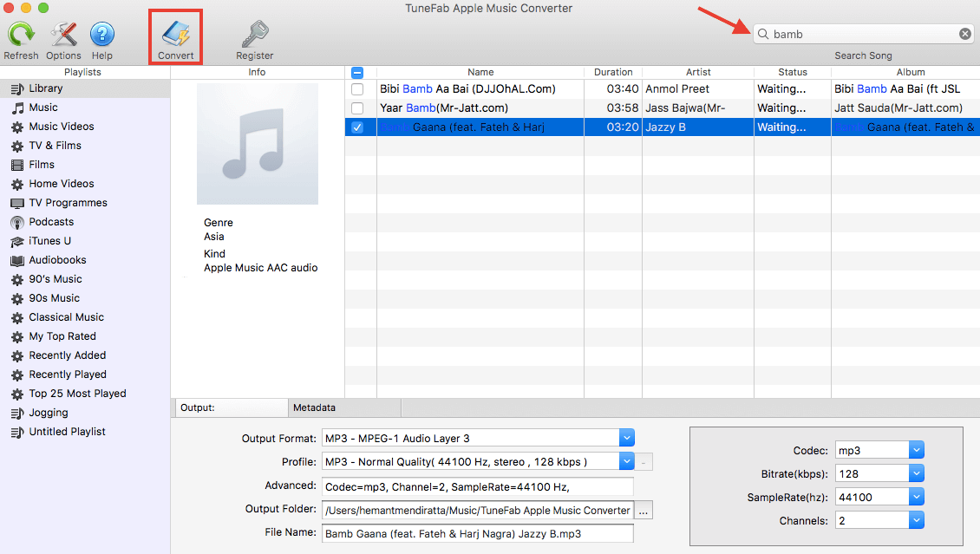Click the album artwork placeholder thumbnail
Viewport: 980px width, 554px height.
258,144
